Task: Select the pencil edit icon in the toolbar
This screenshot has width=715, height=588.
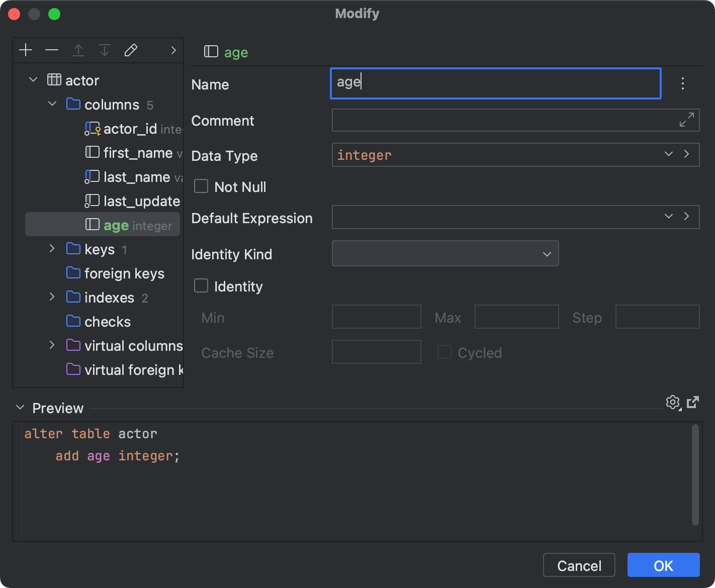Action: tap(131, 50)
